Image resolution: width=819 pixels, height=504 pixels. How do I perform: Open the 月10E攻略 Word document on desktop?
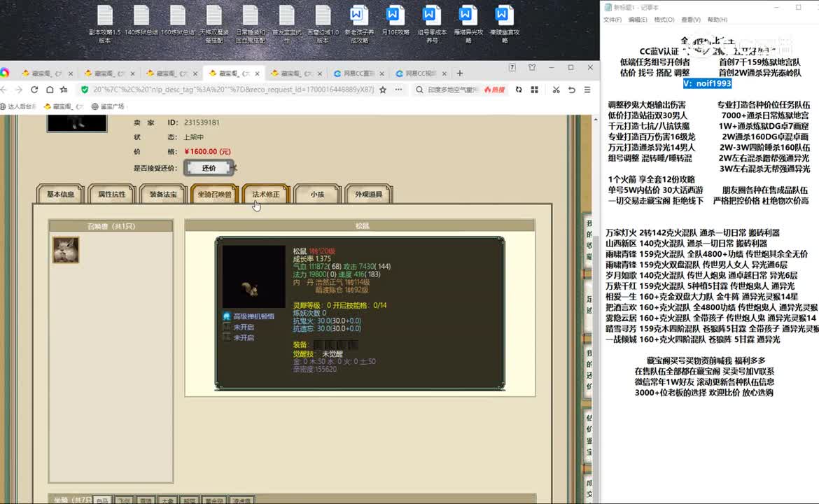pos(395,21)
